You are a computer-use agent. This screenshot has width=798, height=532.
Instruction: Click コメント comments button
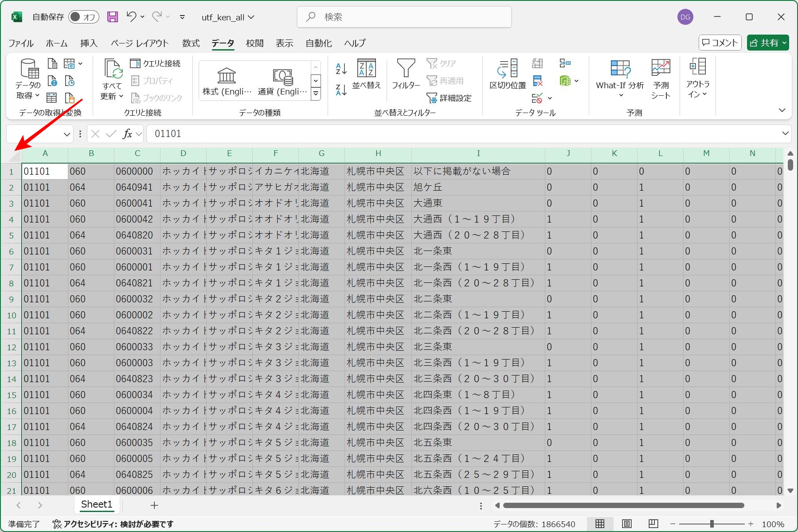[x=720, y=43]
